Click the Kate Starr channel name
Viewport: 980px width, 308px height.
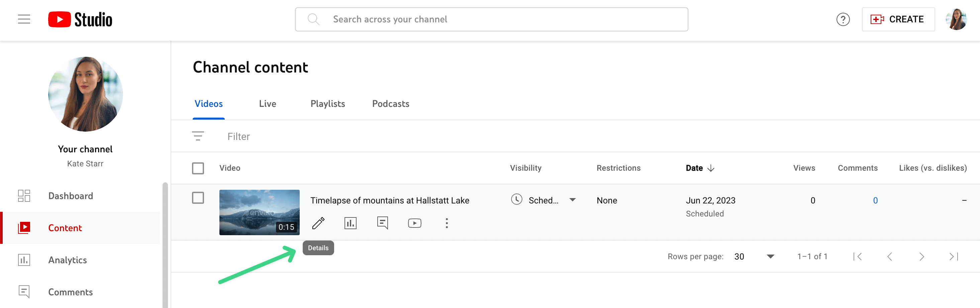pyautogui.click(x=85, y=164)
